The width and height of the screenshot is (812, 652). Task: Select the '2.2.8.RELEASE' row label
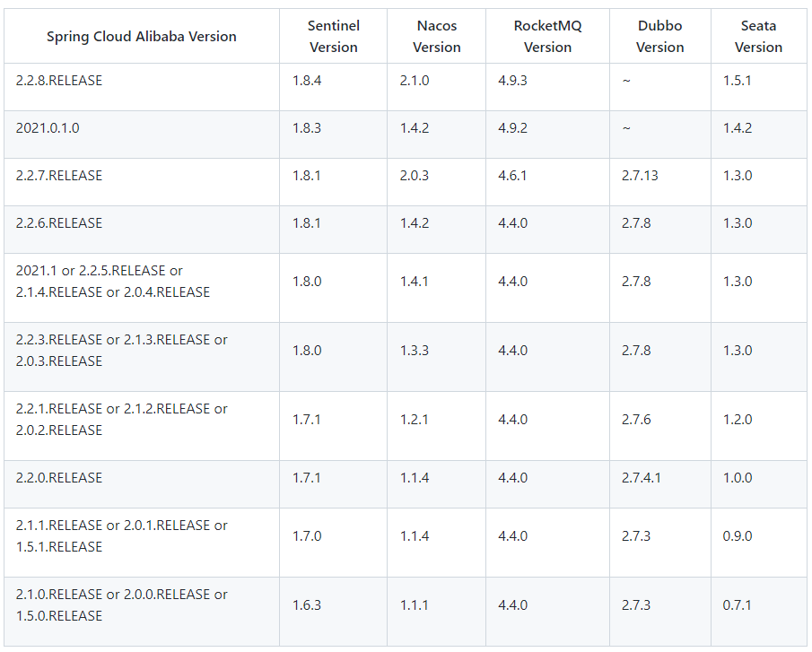tap(59, 81)
